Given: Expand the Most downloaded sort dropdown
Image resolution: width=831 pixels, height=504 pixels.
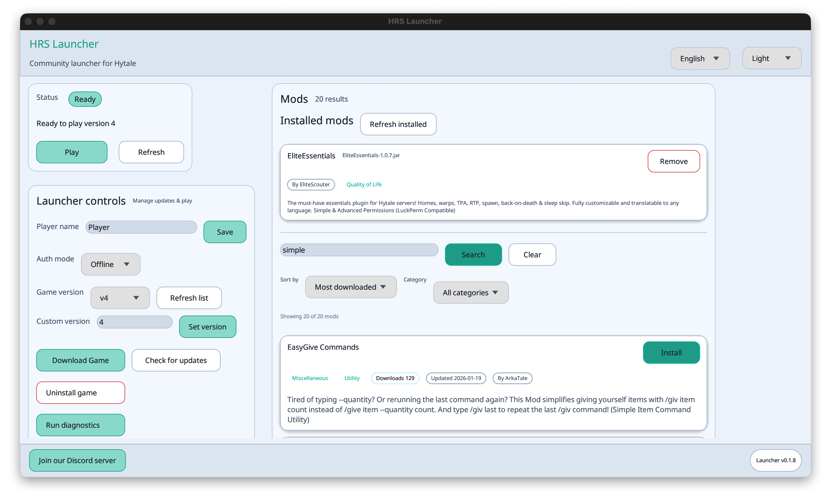Looking at the screenshot, I should click(350, 287).
